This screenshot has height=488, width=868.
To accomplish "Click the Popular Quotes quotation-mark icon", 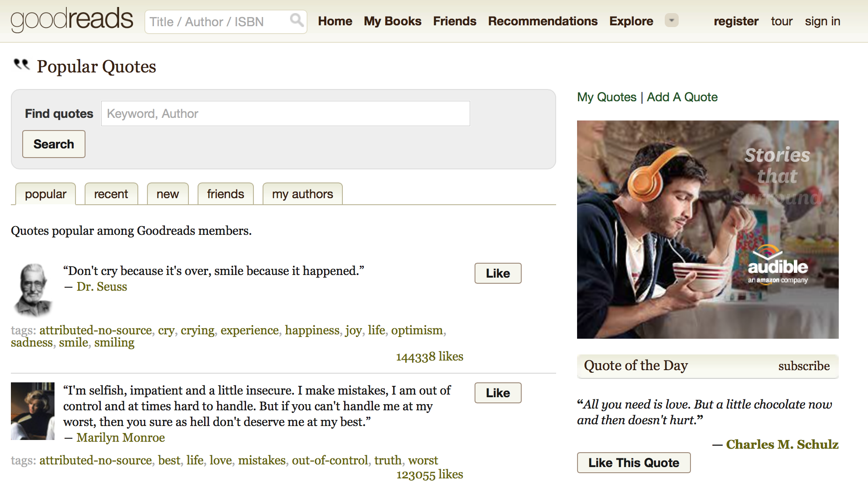I will (21, 65).
